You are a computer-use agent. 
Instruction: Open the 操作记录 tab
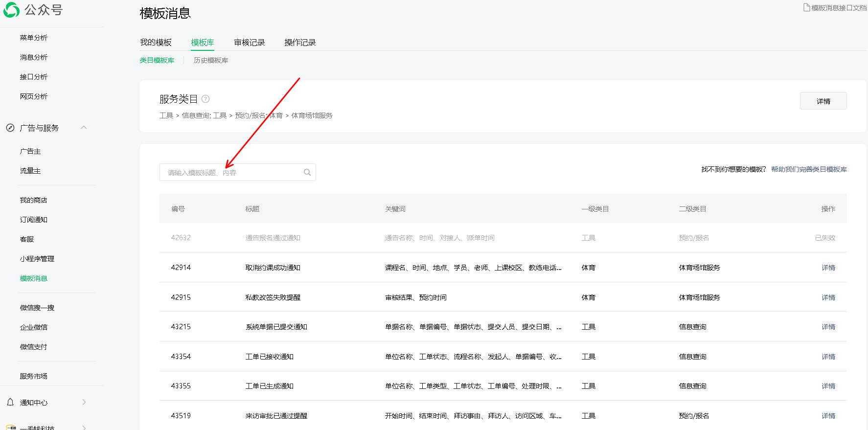tap(300, 43)
